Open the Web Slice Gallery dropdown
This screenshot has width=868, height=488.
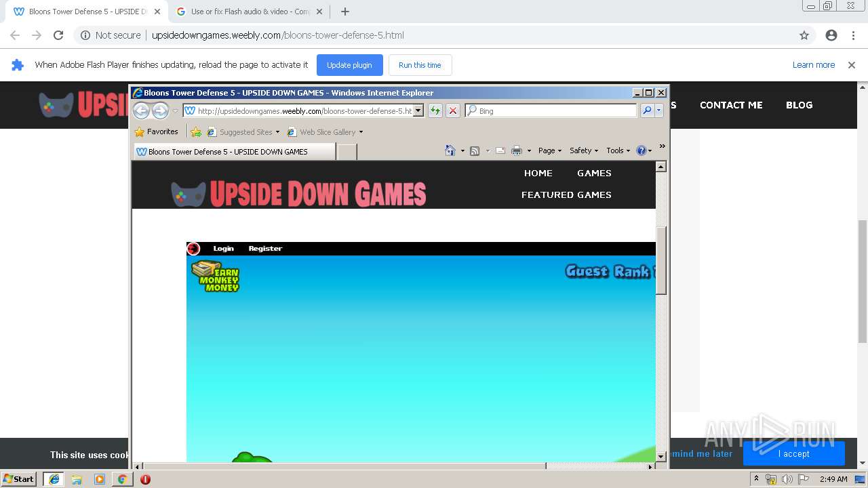[x=325, y=132]
